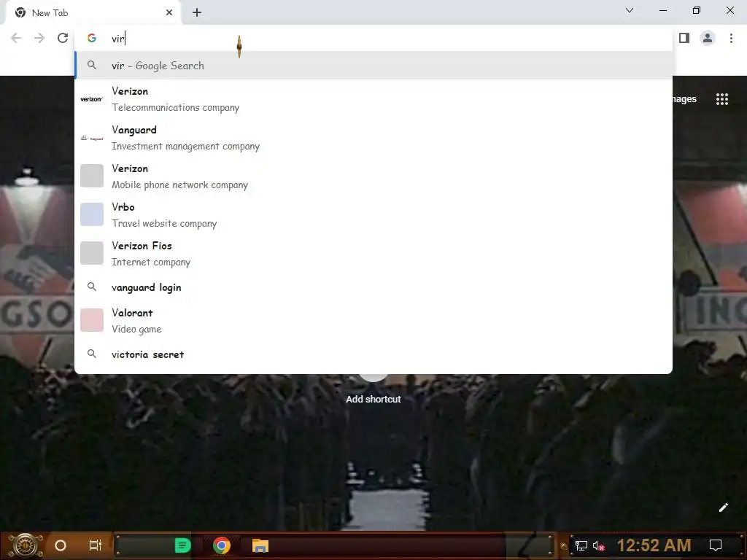The width and height of the screenshot is (747, 560).
Task: Open the side panel icon
Action: [x=684, y=38]
